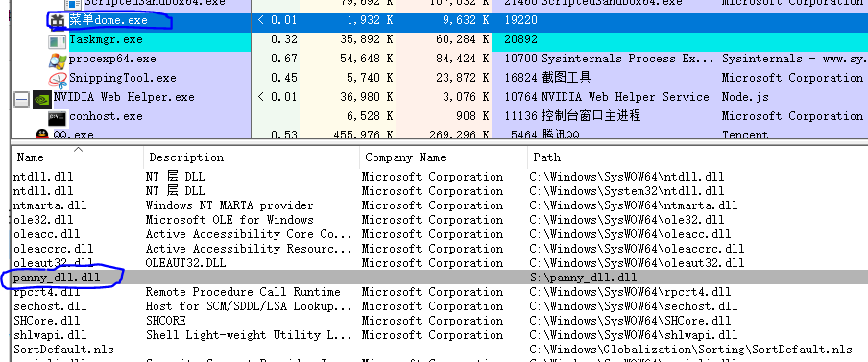The image size is (868, 362).
Task: Click the conhost.exe console icon
Action: [57, 117]
